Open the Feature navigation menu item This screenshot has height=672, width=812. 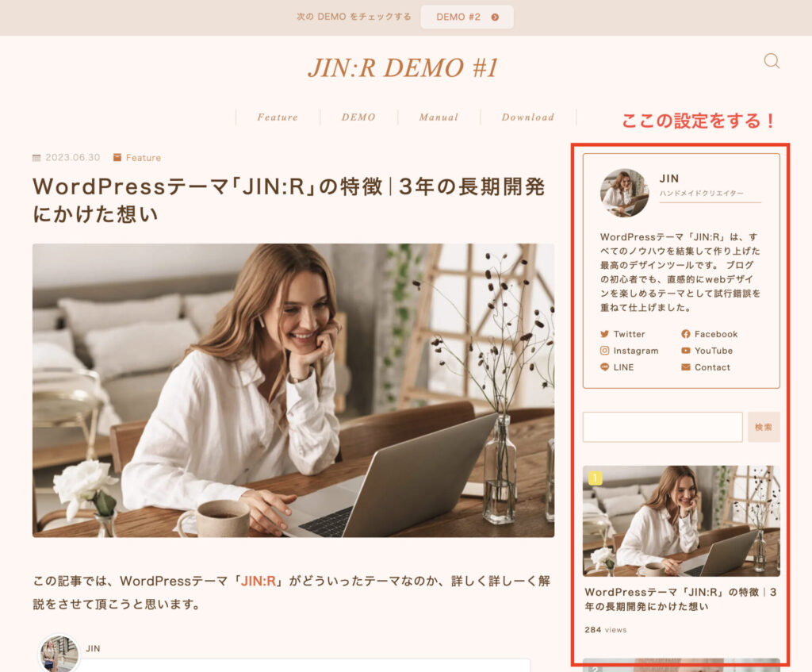click(x=276, y=117)
